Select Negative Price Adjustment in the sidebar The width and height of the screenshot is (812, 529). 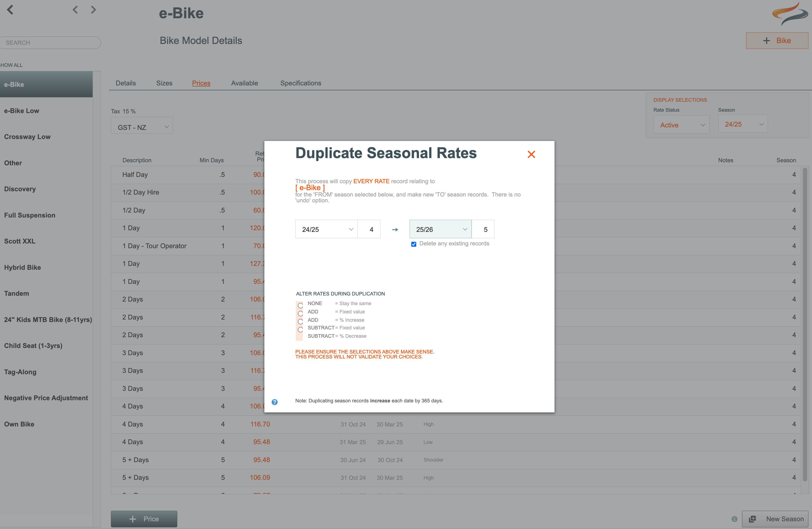(x=46, y=398)
